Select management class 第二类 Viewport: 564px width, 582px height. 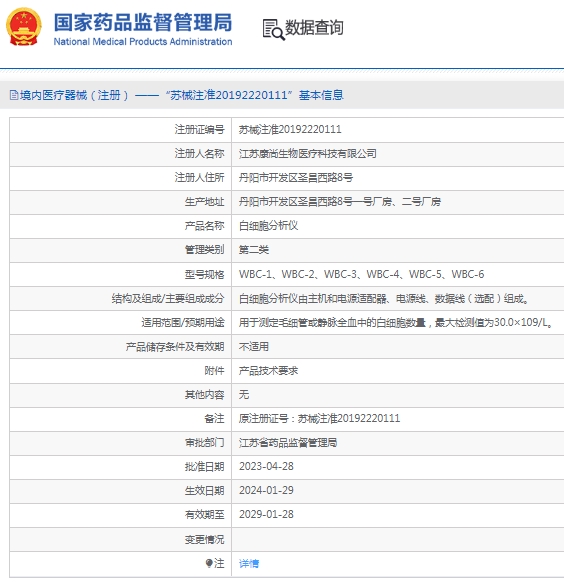[x=253, y=250]
